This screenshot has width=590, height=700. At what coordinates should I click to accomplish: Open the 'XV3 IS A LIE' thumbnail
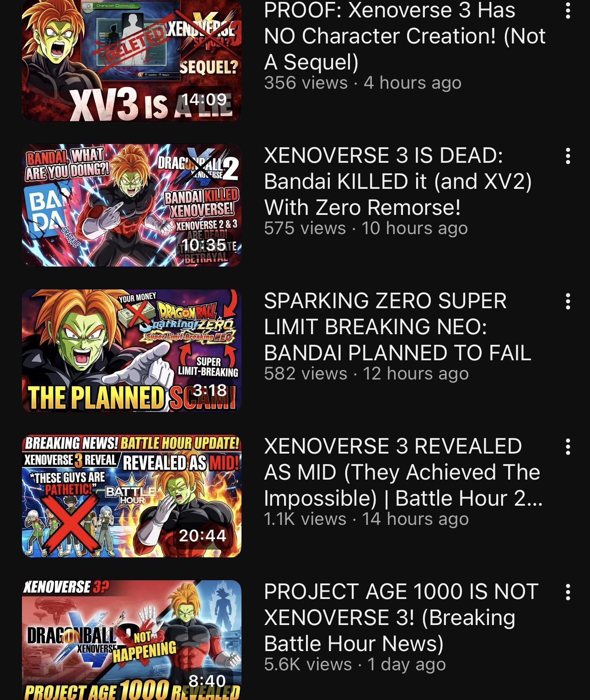click(131, 60)
